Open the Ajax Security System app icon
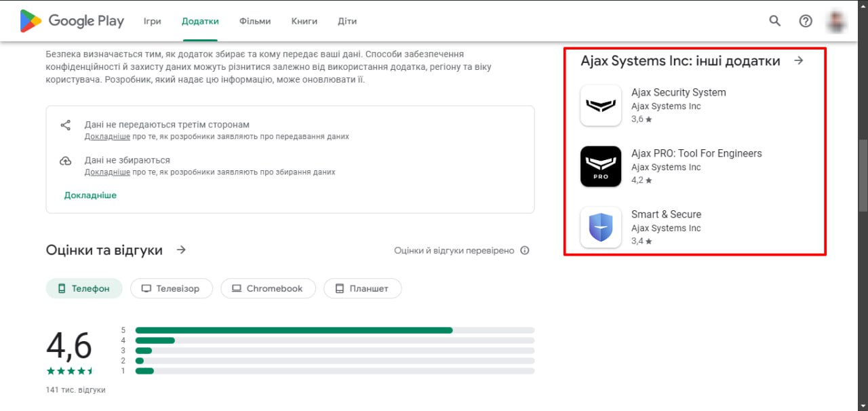 click(601, 105)
